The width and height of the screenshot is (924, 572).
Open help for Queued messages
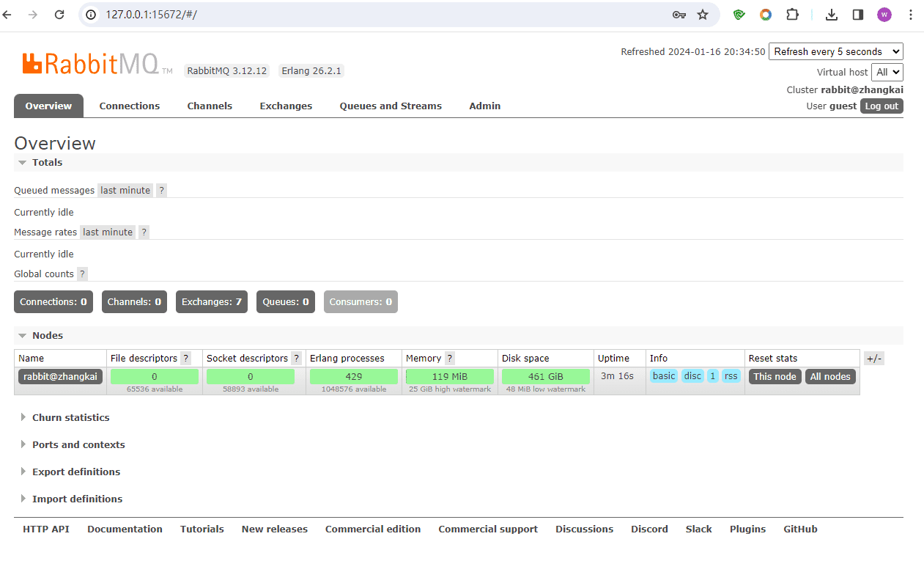162,190
